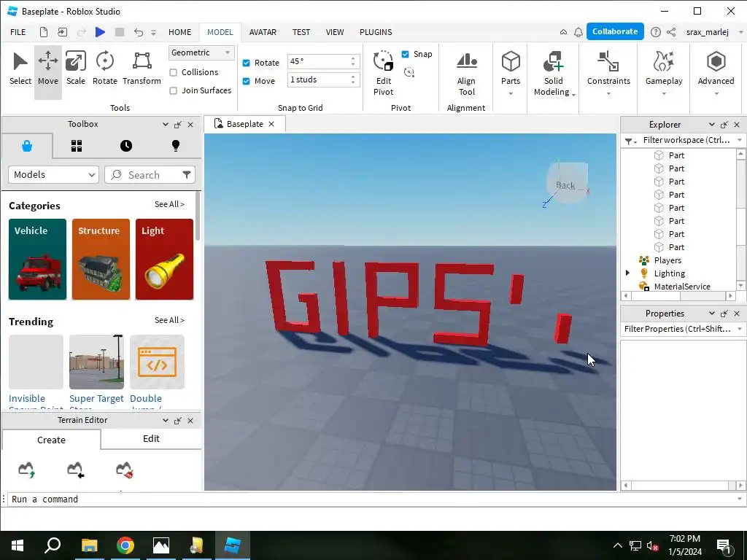747x560 pixels.
Task: Activate the Select tool
Action: pyautogui.click(x=20, y=69)
